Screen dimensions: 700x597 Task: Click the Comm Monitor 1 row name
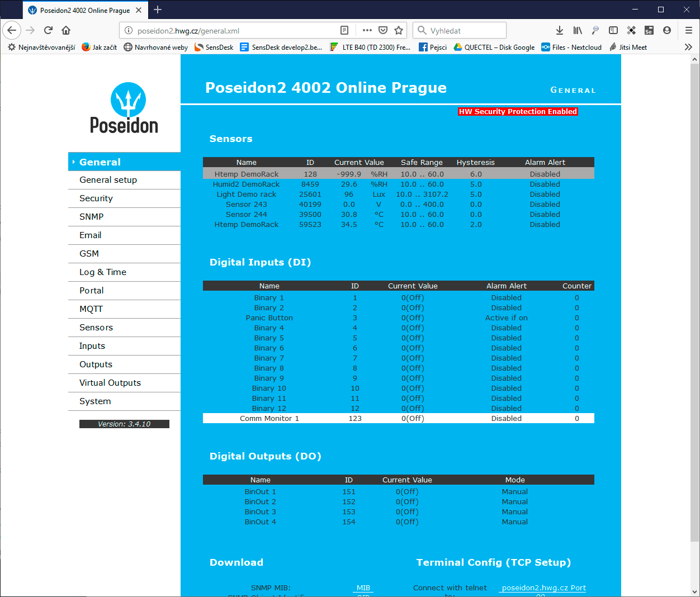(x=269, y=419)
